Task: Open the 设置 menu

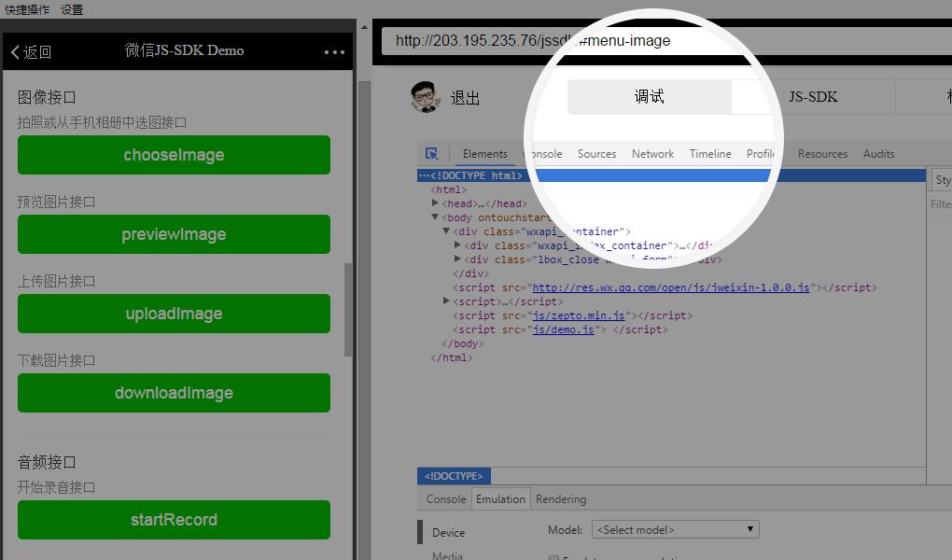Action: coord(72,9)
